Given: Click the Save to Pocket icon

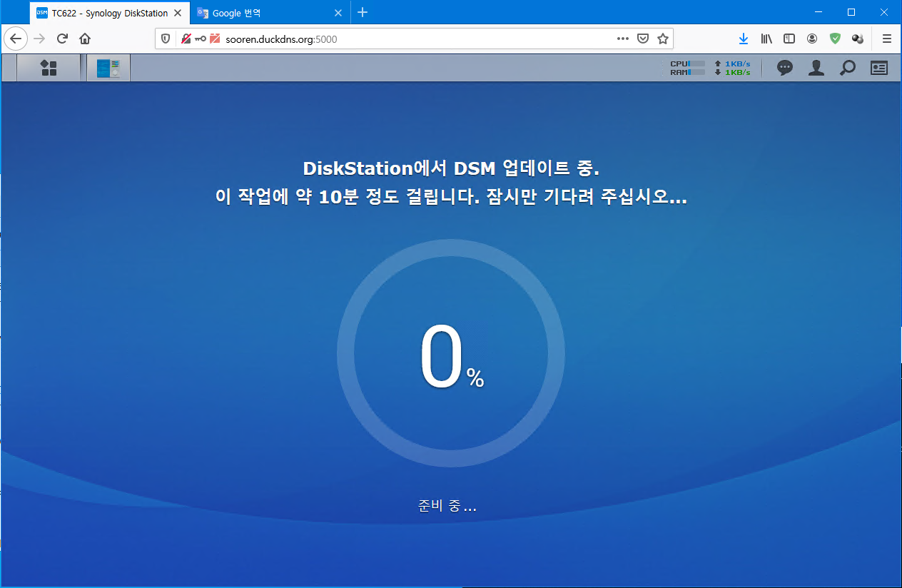Looking at the screenshot, I should 643,39.
